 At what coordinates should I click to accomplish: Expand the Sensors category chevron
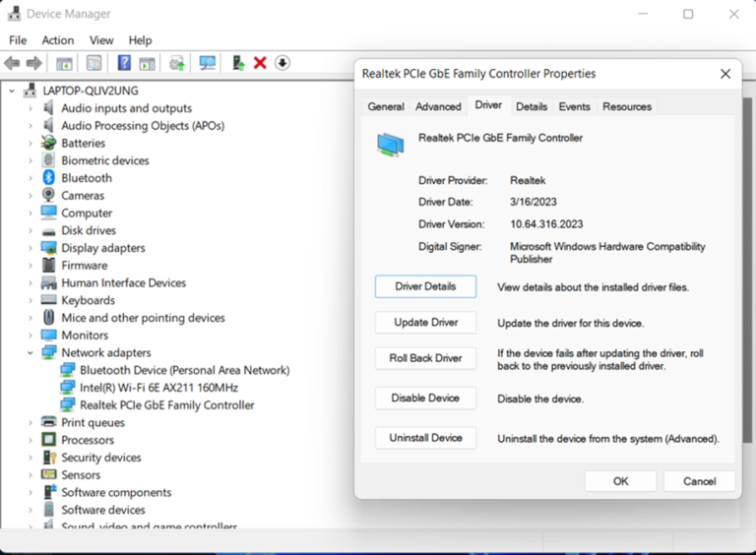click(x=31, y=475)
